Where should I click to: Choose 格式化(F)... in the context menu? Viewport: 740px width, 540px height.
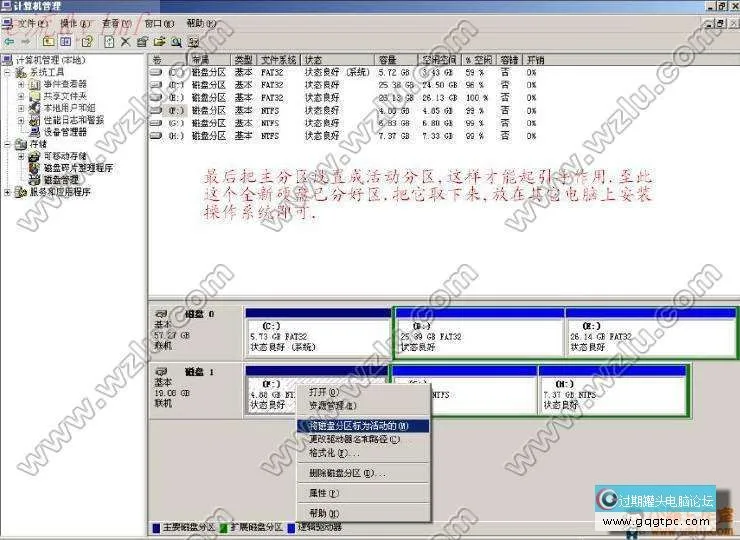pos(363,453)
